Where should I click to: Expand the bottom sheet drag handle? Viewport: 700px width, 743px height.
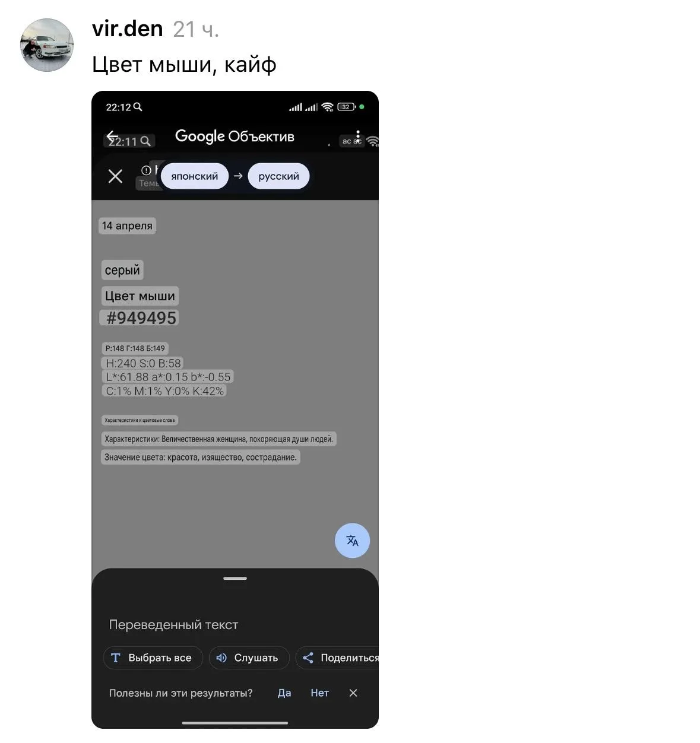click(235, 578)
